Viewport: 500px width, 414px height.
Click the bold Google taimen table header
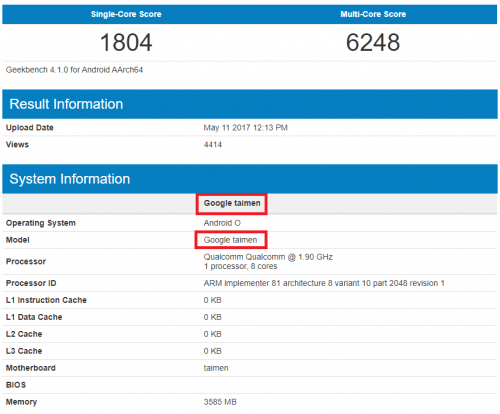(232, 203)
